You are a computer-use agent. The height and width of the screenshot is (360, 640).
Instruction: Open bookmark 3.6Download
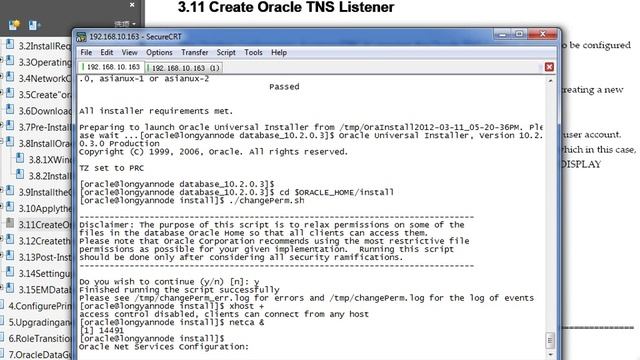(x=45, y=111)
